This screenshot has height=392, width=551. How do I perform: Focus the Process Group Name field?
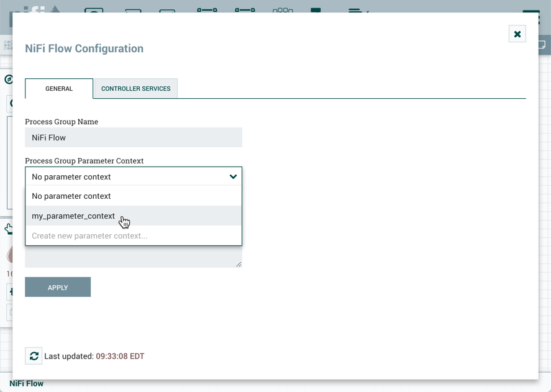click(133, 138)
